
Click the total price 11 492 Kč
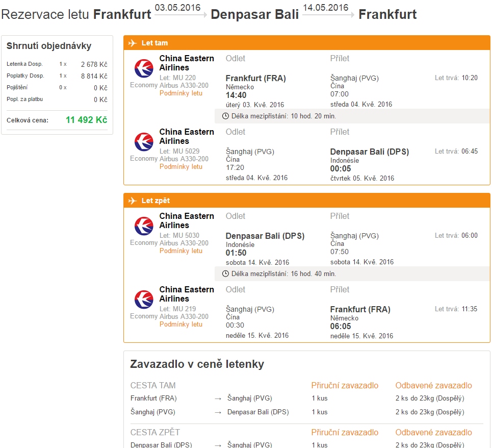pyautogui.click(x=87, y=120)
